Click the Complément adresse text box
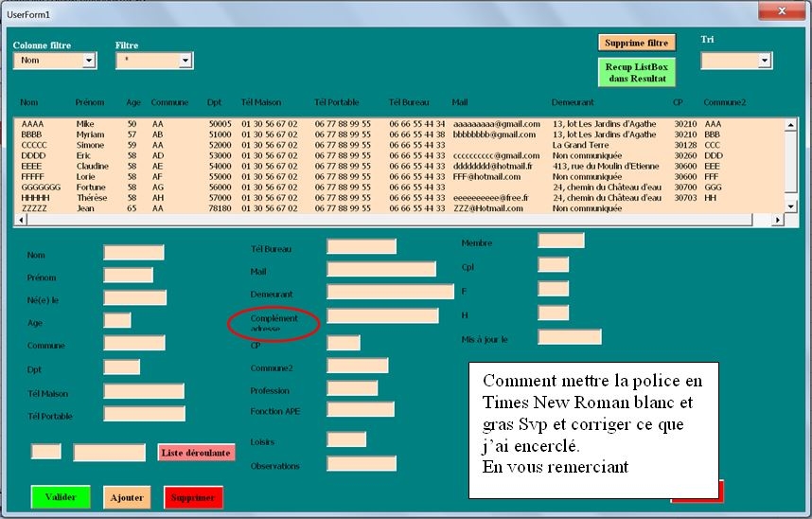This screenshot has width=812, height=519. point(382,316)
